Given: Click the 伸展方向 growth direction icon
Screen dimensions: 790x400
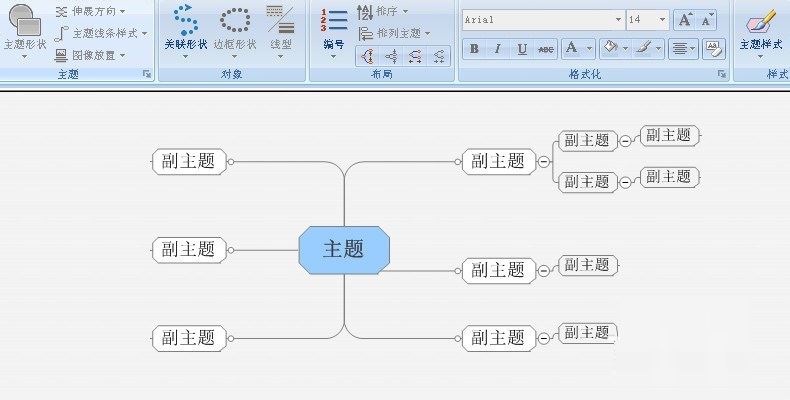Looking at the screenshot, I should 61,12.
